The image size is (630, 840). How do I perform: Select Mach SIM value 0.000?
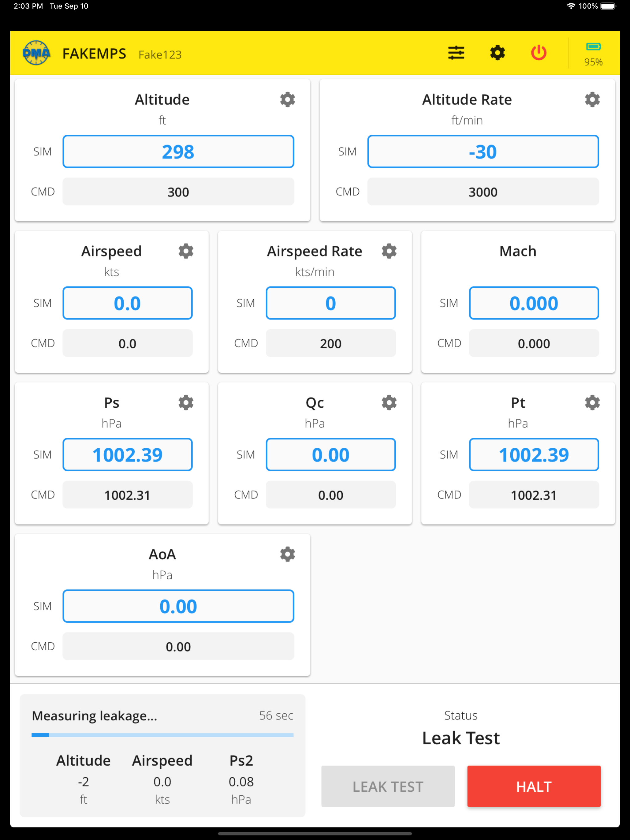coord(534,303)
